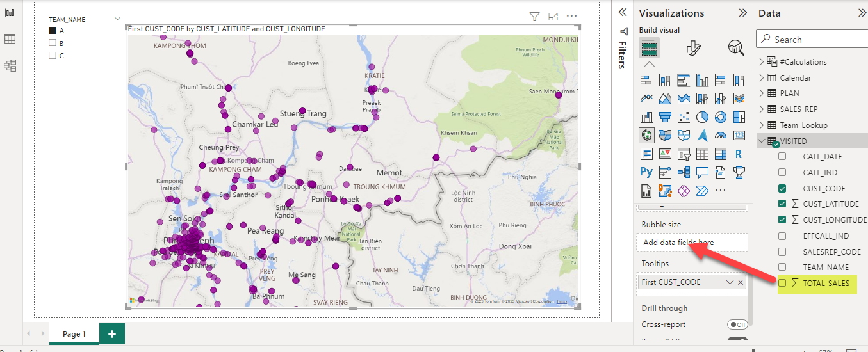Viewport: 868px width, 352px height.
Task: Open Model view from left sidebar
Action: (x=10, y=65)
